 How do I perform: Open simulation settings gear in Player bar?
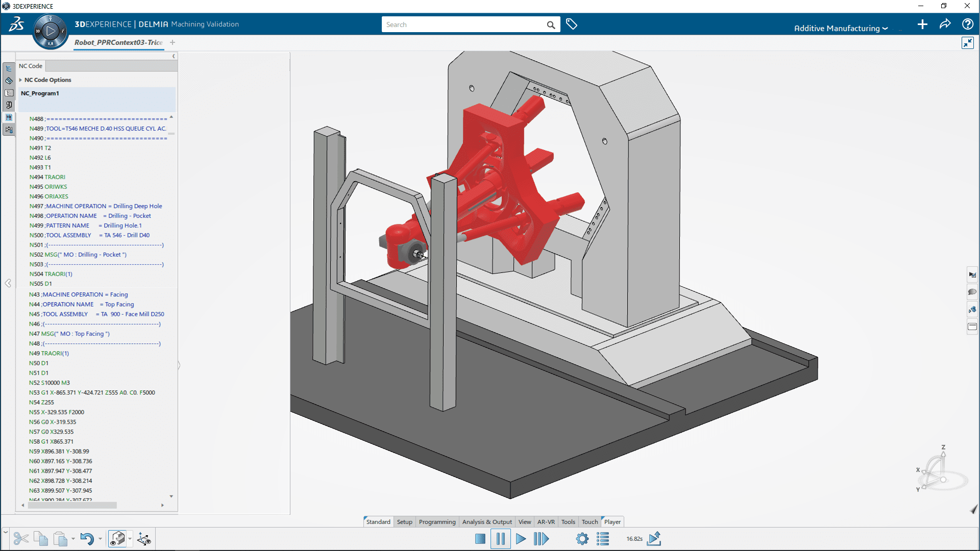click(582, 539)
